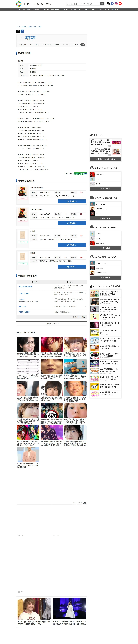
Task: Switch to the 作品 tab
Action: tap(37, 45)
